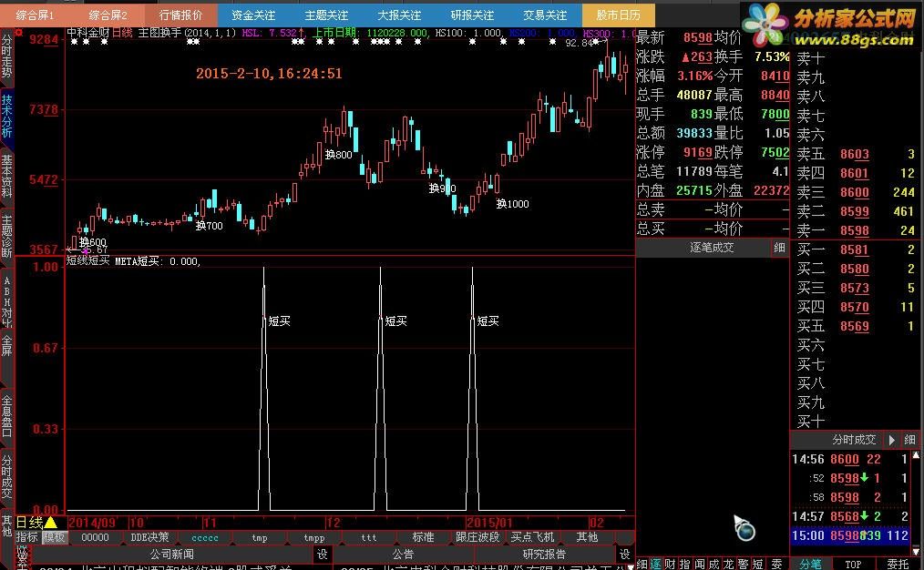Click the 卖一 price 8598 in order book

(x=855, y=230)
